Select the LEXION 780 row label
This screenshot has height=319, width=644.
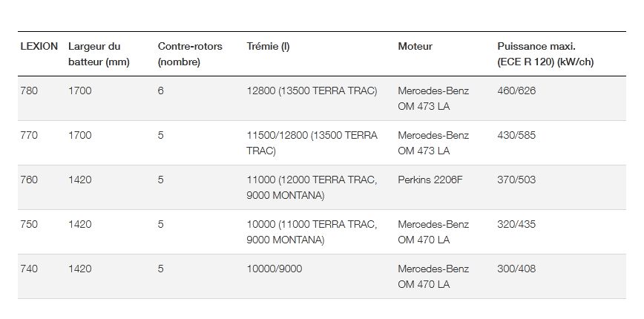29,91
